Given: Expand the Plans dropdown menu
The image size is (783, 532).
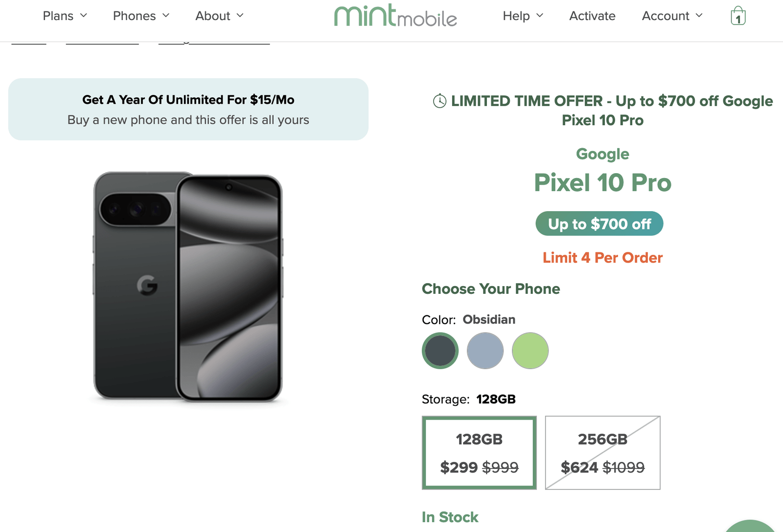Looking at the screenshot, I should 65,16.
